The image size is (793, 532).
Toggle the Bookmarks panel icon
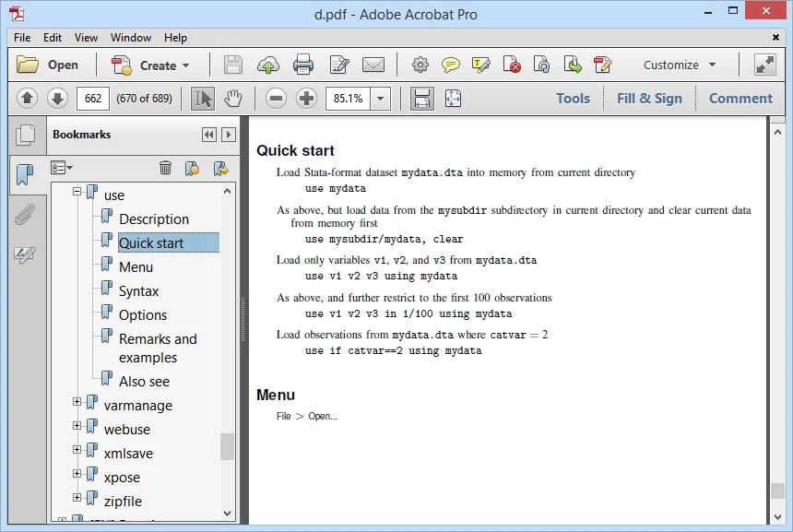pos(24,174)
